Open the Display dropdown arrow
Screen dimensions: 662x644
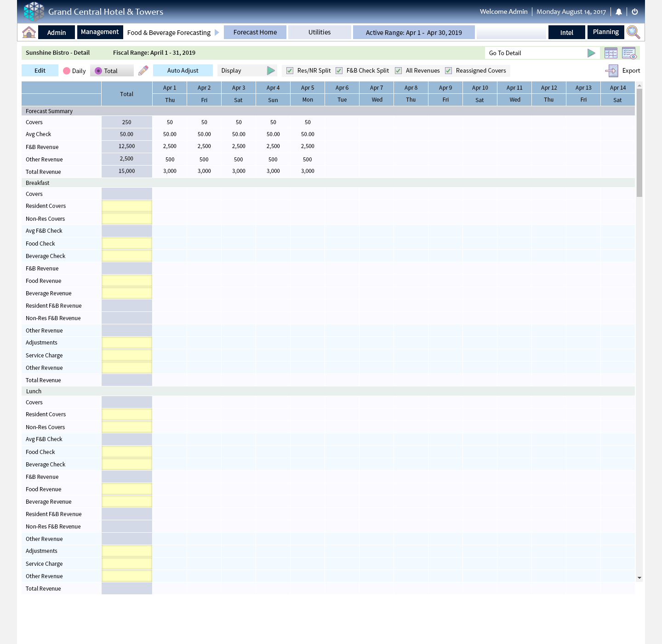(x=271, y=70)
